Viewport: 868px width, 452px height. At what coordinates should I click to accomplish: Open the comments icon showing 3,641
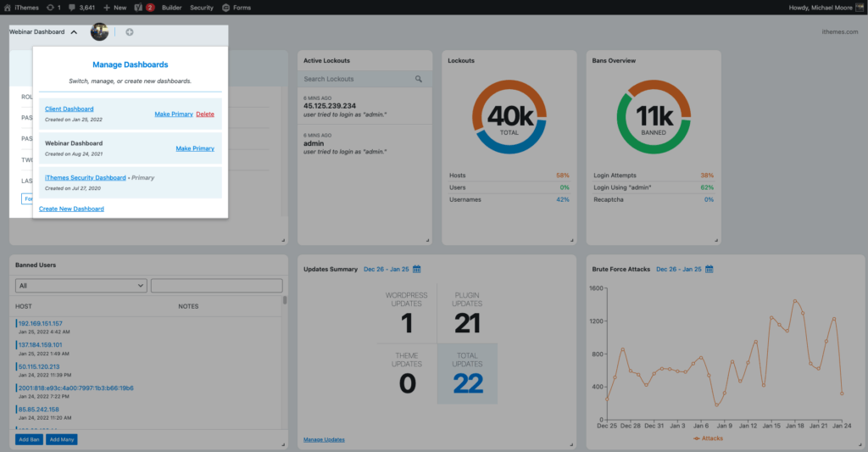pos(81,7)
